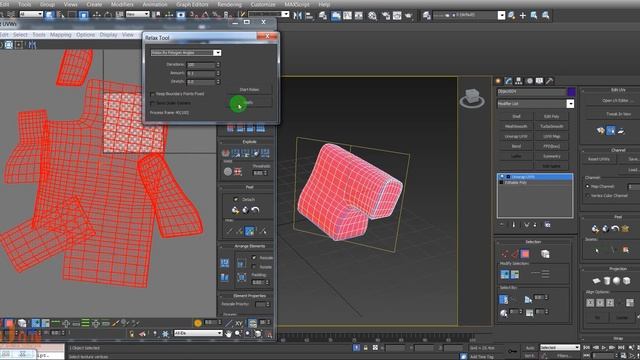Toggle Keep Boundary Points Fixed checkbox
Screen dimensions: 640x360
(x=153, y=94)
